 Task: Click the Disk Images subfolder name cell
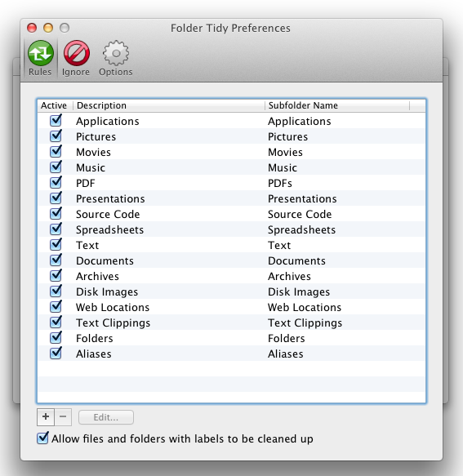click(299, 291)
